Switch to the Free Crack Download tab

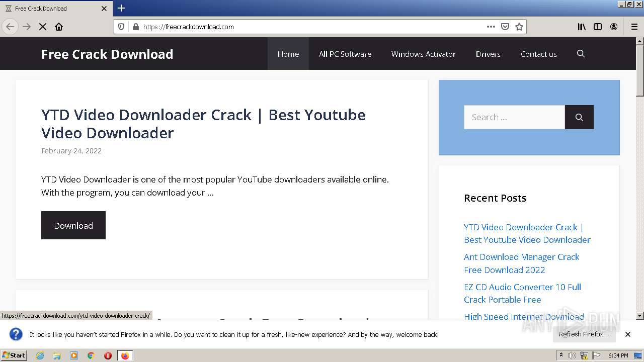[x=55, y=9]
